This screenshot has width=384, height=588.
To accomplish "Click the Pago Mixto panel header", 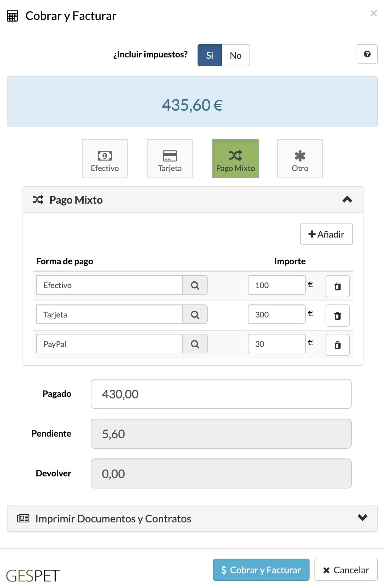I will 193,200.
